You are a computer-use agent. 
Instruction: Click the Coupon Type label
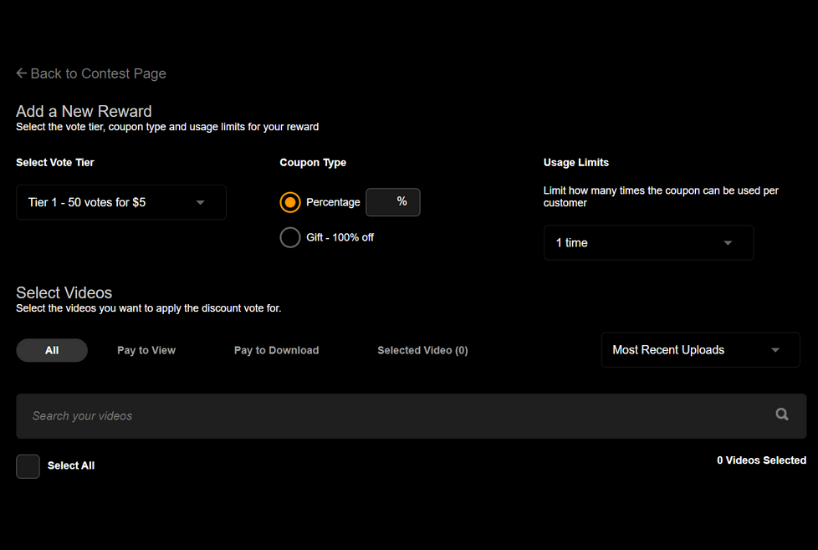coord(313,162)
